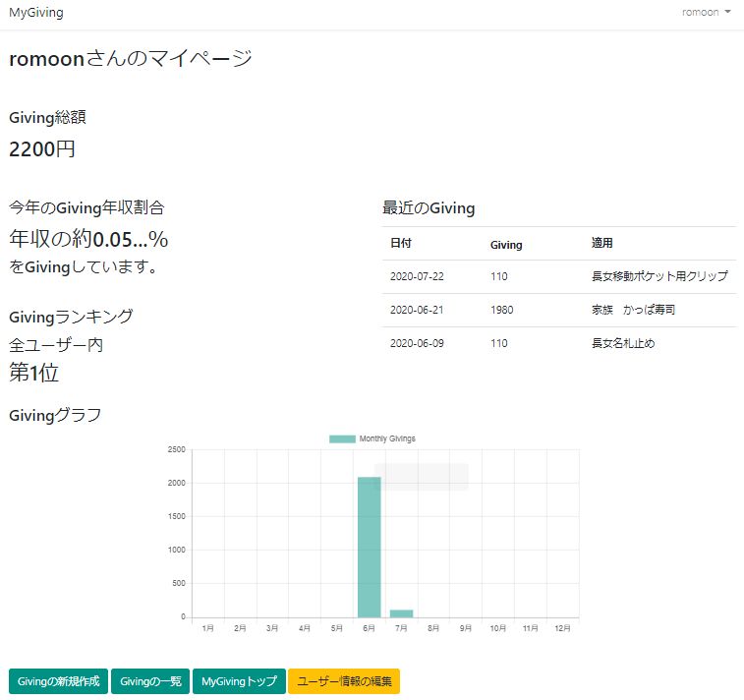Click the 6月 axis label
The height and width of the screenshot is (700, 744).
370,628
